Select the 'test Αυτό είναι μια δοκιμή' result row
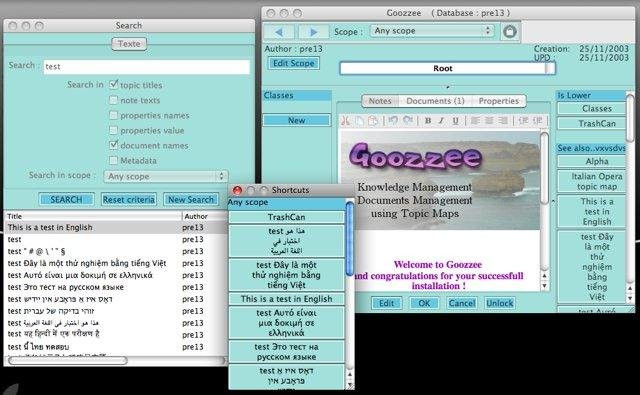 (x=116, y=275)
